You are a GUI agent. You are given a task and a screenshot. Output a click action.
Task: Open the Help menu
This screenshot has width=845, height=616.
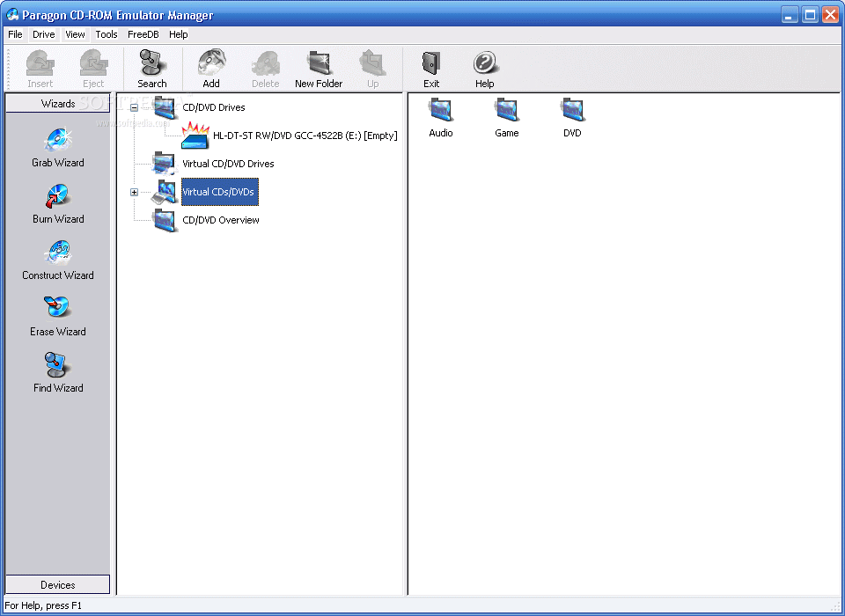tap(179, 34)
